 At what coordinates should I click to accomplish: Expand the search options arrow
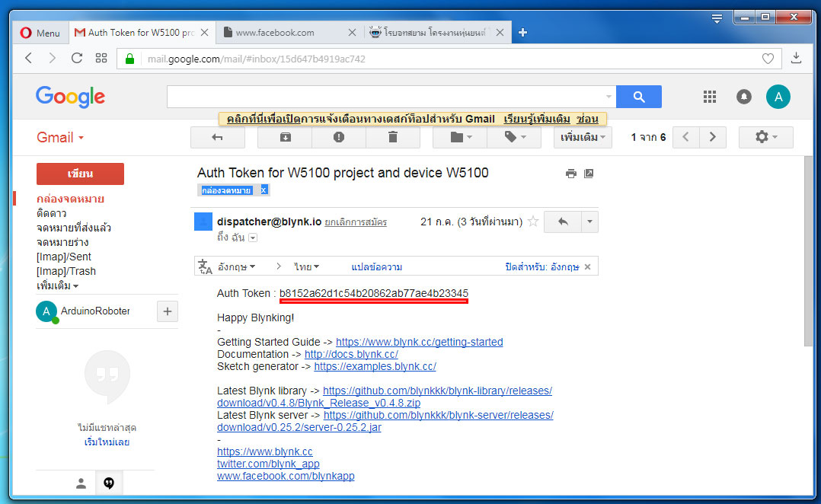(x=609, y=97)
